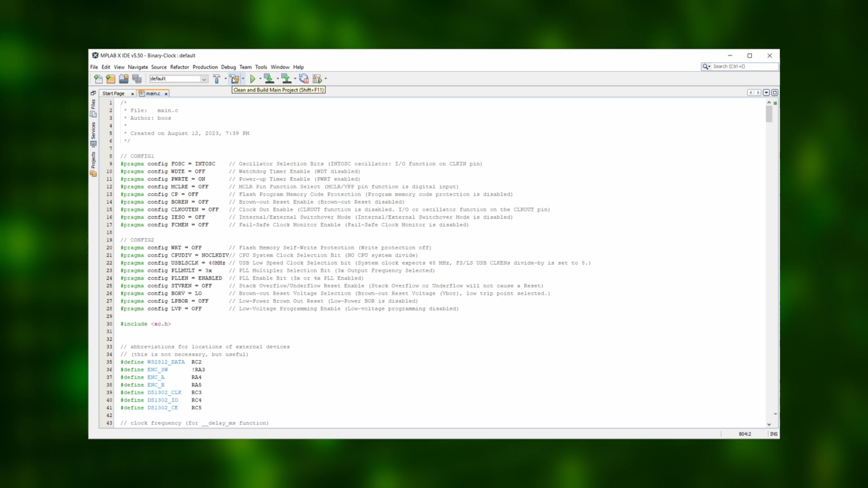Click Make and Program Device icon
This screenshot has height=488, width=868.
click(x=269, y=79)
